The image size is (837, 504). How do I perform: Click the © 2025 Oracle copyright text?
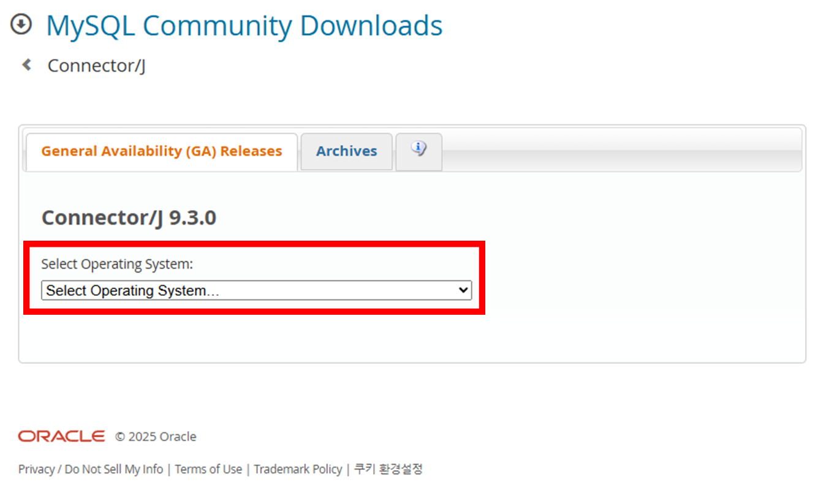(156, 437)
